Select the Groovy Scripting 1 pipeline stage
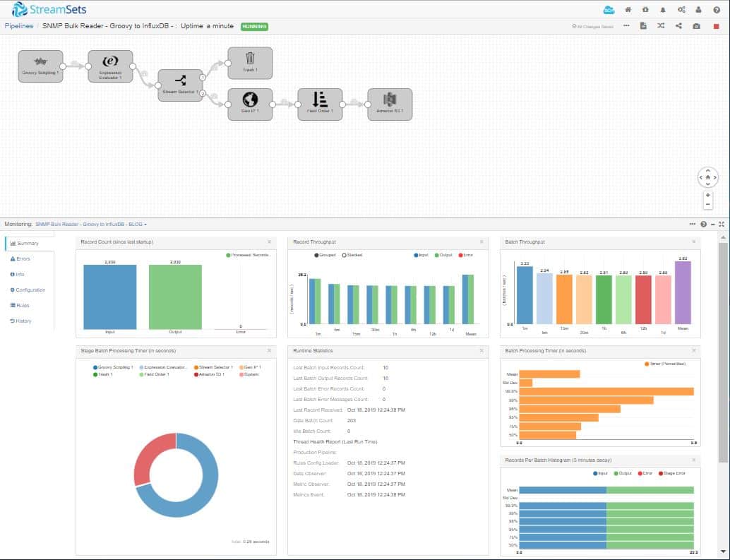730x560 pixels. pos(40,64)
